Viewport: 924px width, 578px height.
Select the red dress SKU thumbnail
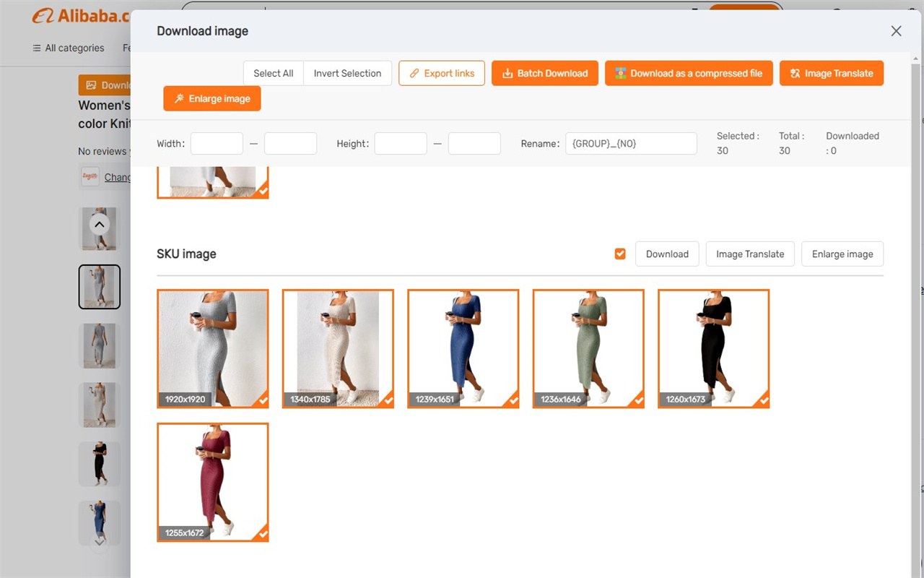212,482
